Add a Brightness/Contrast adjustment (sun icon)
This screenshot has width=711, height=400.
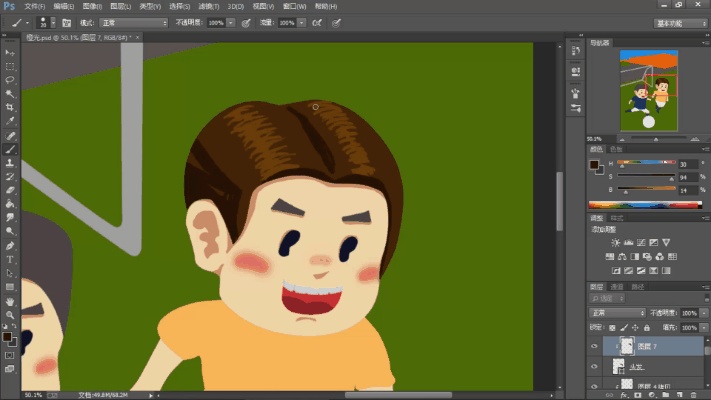615,241
